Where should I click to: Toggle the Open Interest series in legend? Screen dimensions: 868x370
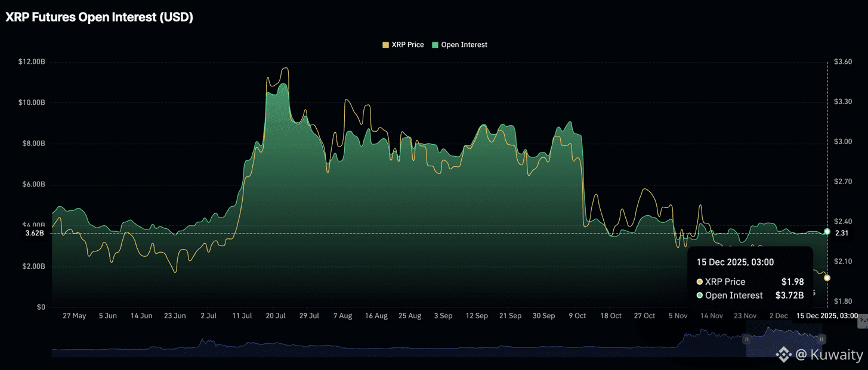(459, 45)
